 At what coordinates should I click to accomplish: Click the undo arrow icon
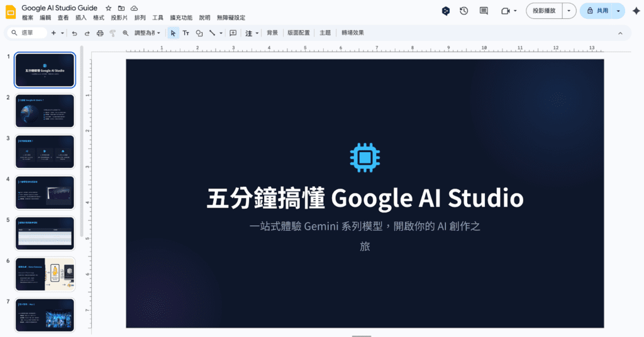coord(75,33)
